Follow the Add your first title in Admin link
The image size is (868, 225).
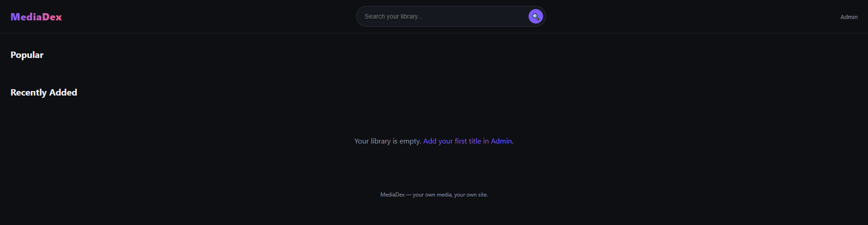click(x=467, y=141)
